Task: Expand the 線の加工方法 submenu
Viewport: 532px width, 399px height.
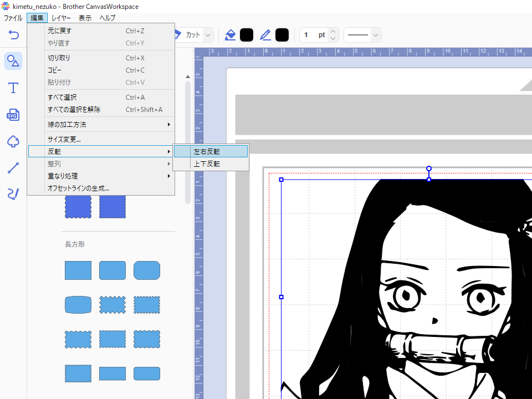Action: 101,125
